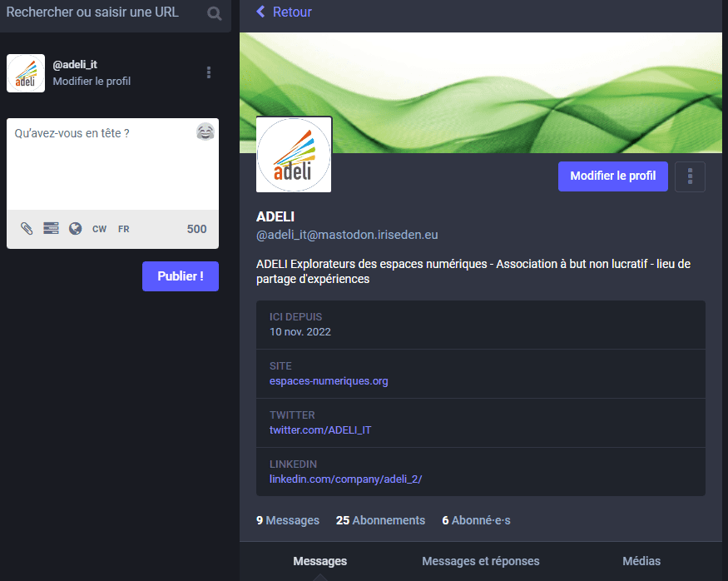Switch to the Médias tab
Viewport: 728px width, 581px height.
(641, 561)
